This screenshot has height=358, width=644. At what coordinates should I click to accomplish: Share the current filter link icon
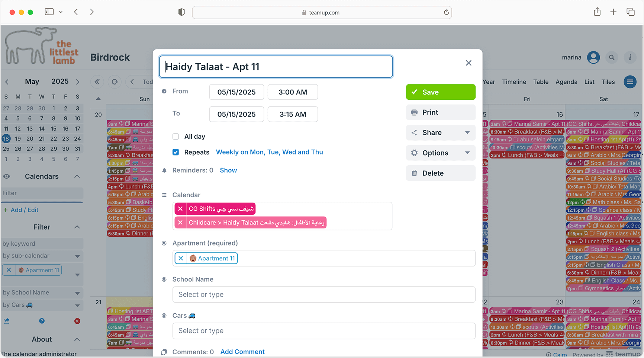(x=7, y=321)
